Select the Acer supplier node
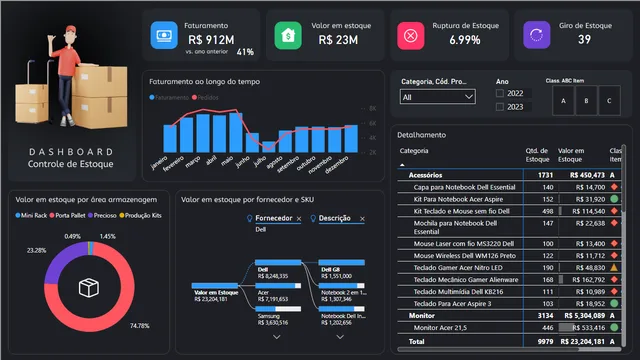Screen dimensions: 640x360 click(278, 286)
